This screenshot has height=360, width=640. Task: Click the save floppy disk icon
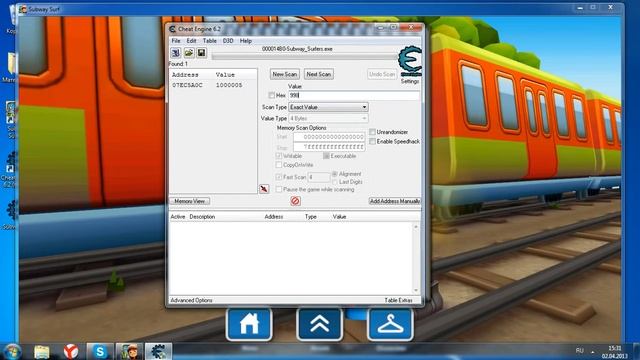click(x=201, y=53)
